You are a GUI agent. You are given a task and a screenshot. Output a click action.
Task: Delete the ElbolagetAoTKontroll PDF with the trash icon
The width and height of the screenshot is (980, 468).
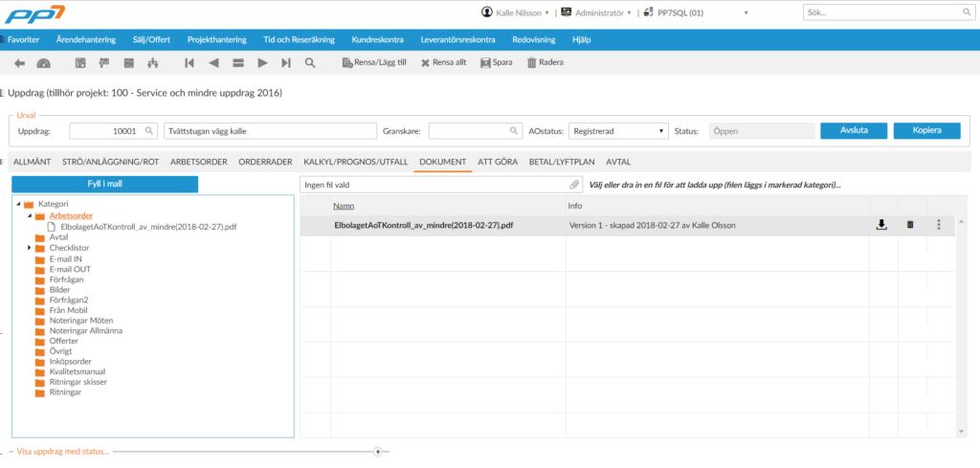click(910, 225)
